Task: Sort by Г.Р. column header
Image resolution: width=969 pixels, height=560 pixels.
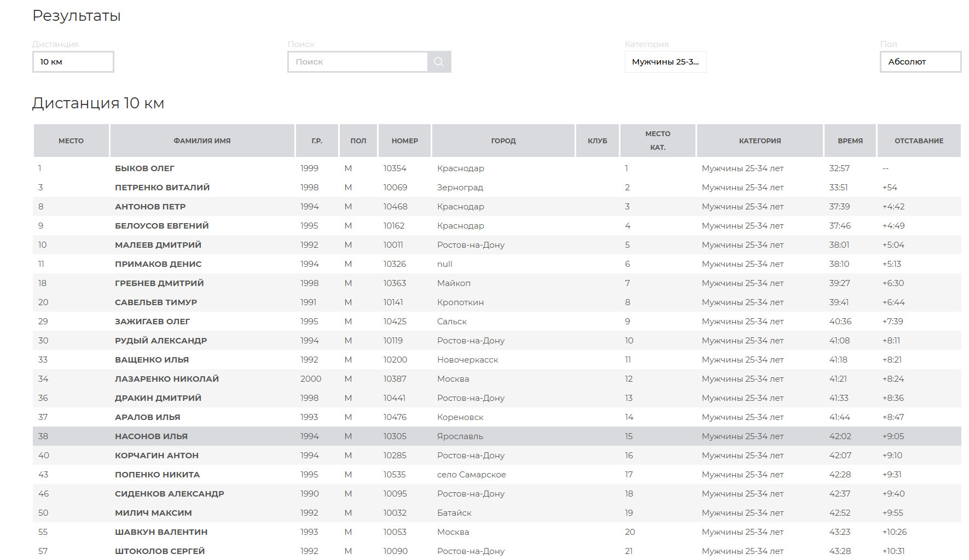Action: pos(317,141)
